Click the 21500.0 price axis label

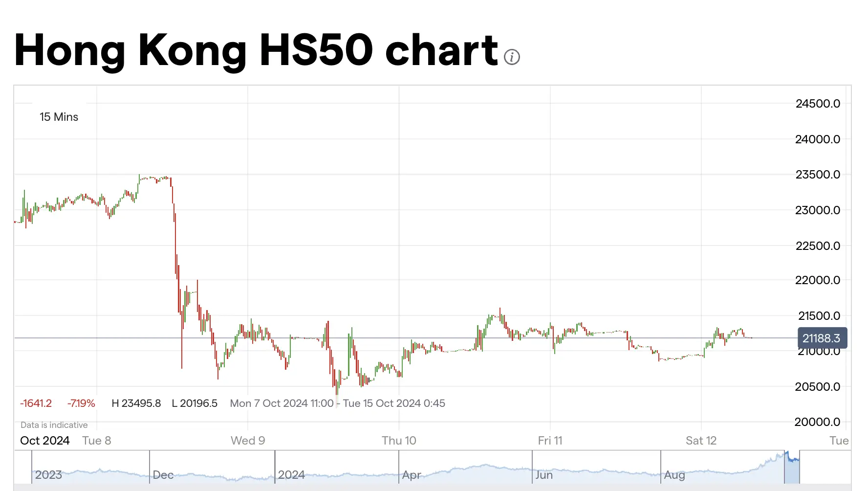pos(819,316)
